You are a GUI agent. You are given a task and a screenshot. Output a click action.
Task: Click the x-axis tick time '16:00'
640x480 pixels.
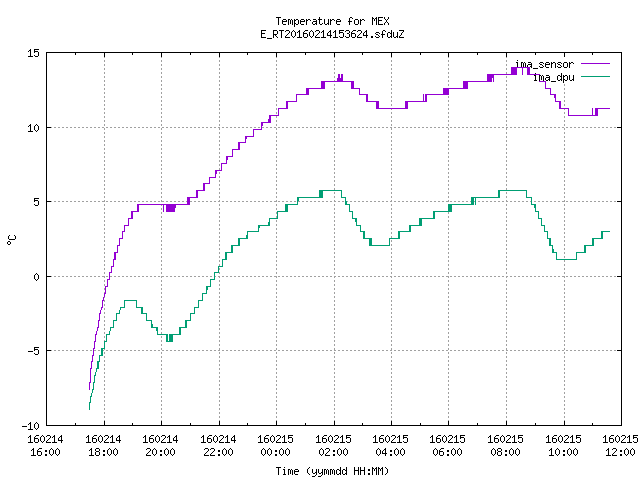coord(45,452)
